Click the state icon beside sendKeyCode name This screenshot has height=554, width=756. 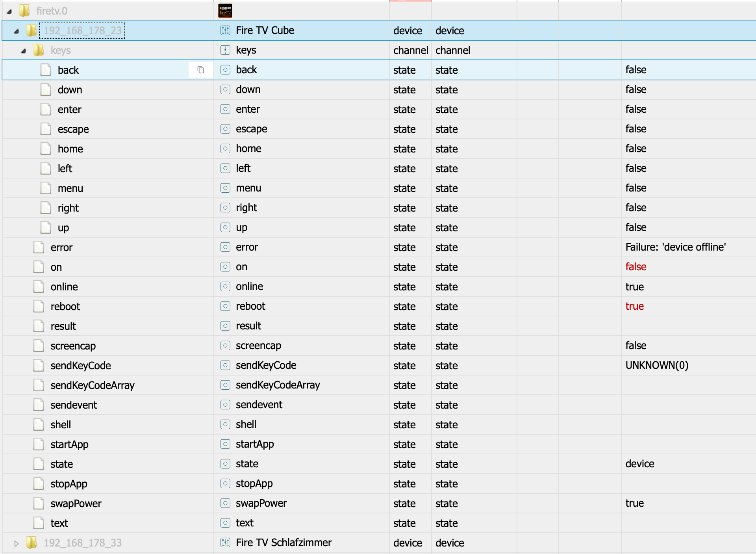pos(225,365)
